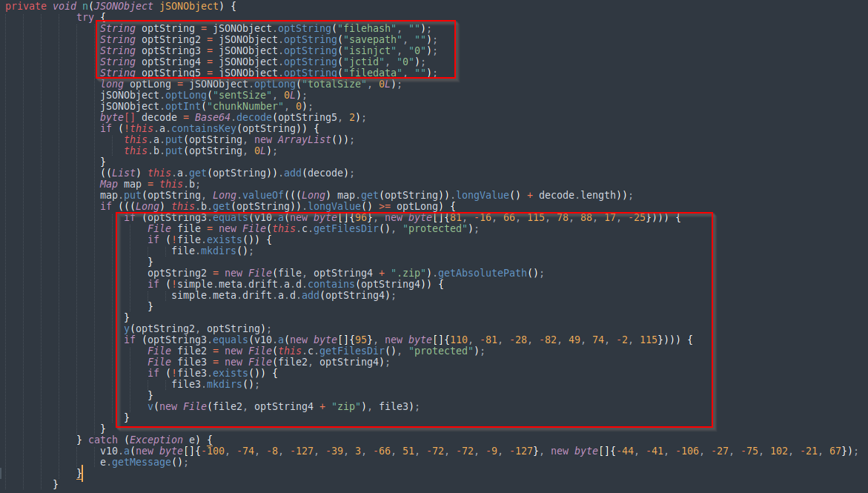The width and height of the screenshot is (868, 493).
Task: Click this.b.put(optString, 0L) line
Action: pos(200,150)
